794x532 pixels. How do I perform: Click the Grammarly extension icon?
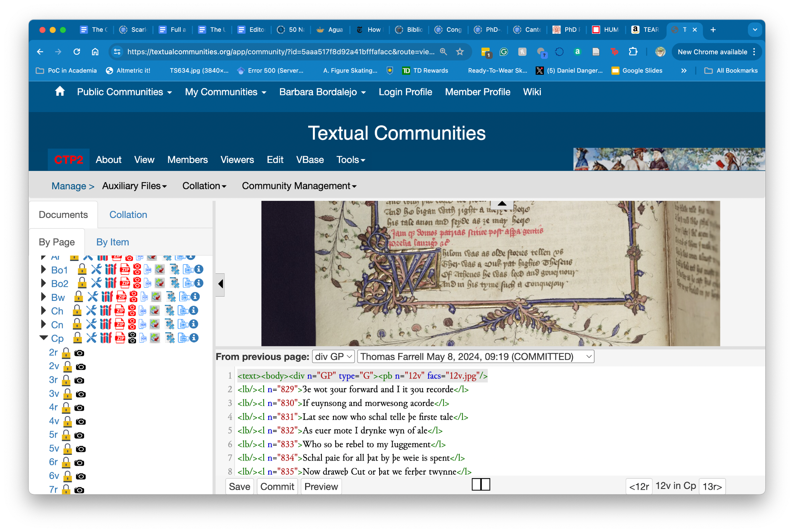coord(504,52)
